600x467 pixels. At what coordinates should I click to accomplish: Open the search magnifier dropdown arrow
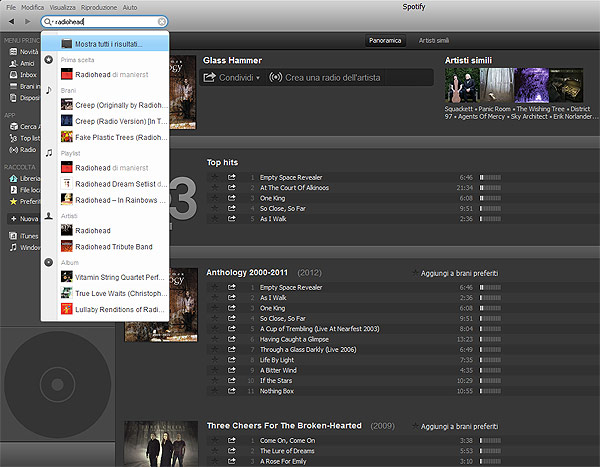pos(50,21)
